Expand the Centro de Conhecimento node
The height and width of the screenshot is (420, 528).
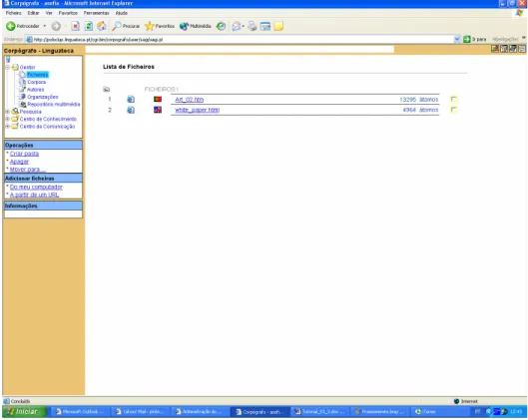pyautogui.click(x=7, y=119)
